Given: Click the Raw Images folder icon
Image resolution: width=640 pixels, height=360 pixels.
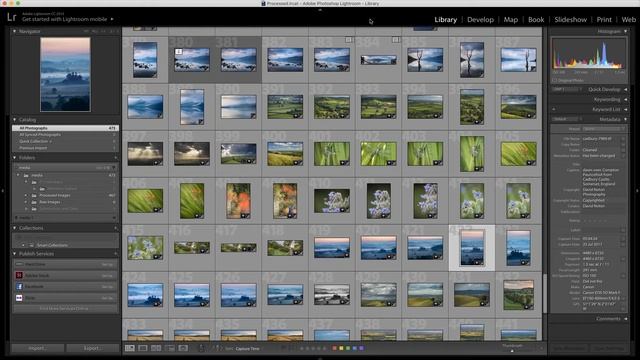Looking at the screenshot, I should (34, 202).
